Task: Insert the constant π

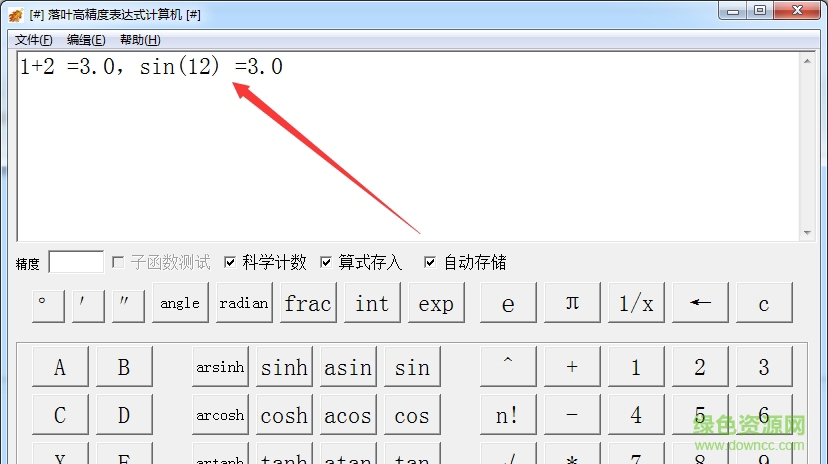Action: pyautogui.click(x=572, y=303)
